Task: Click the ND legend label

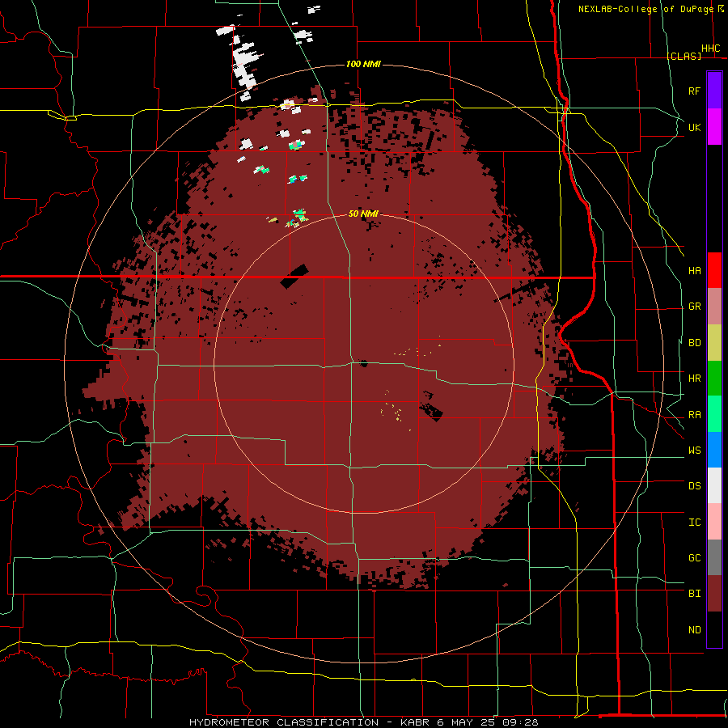Action: (694, 630)
